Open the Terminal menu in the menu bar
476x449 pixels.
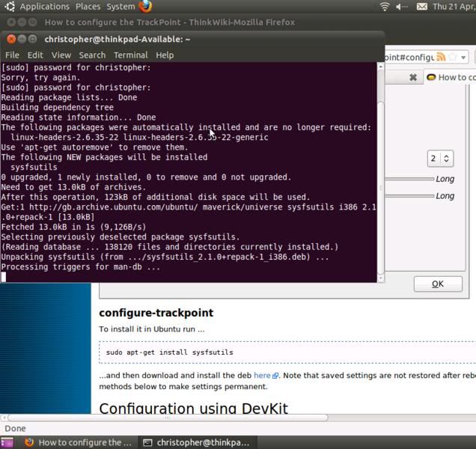pos(130,55)
